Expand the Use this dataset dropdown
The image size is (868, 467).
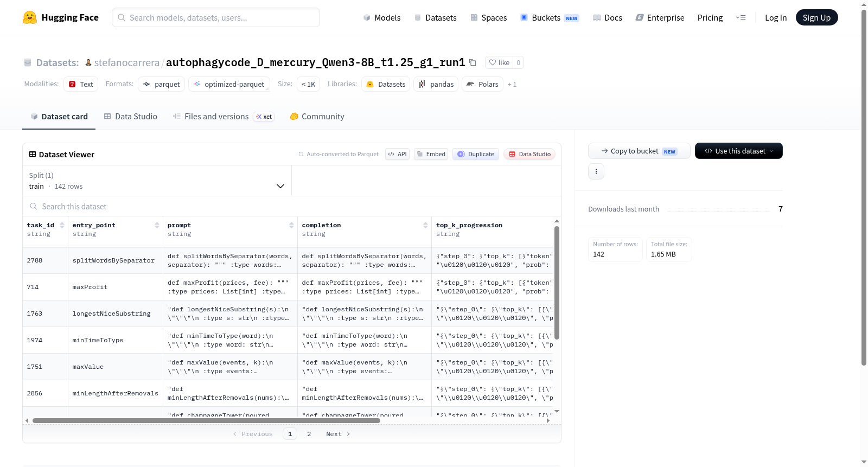pyautogui.click(x=738, y=151)
